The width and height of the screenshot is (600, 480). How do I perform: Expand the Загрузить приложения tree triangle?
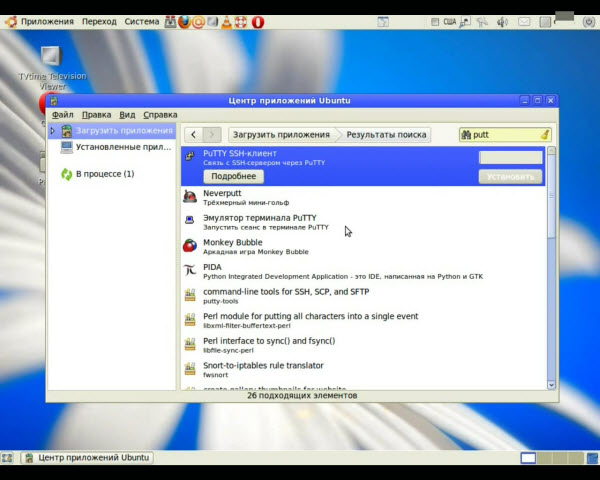pyautogui.click(x=53, y=131)
